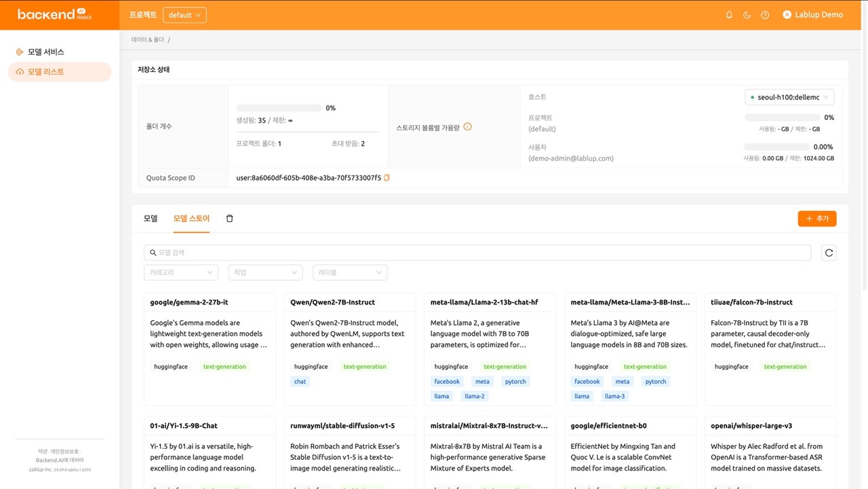Screen dimensions: 868x489
Task: Refresh the model list with the reload icon
Action: [828, 253]
